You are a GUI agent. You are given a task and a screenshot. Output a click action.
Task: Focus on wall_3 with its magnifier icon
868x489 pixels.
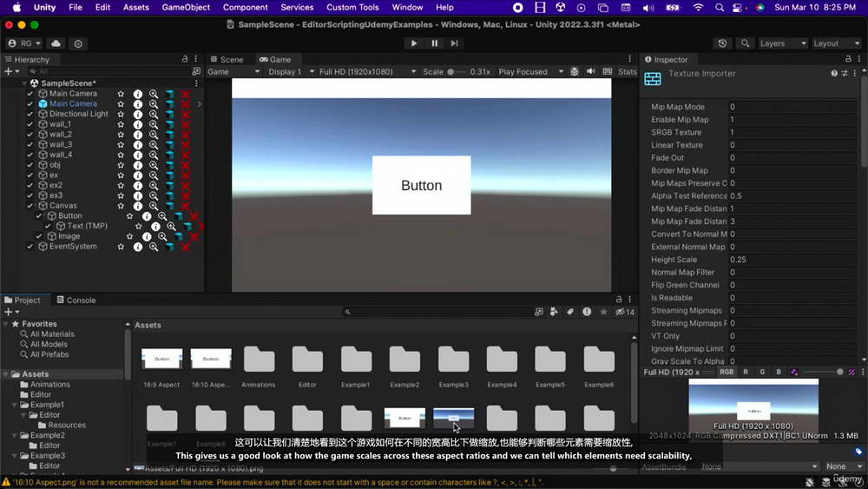[154, 144]
